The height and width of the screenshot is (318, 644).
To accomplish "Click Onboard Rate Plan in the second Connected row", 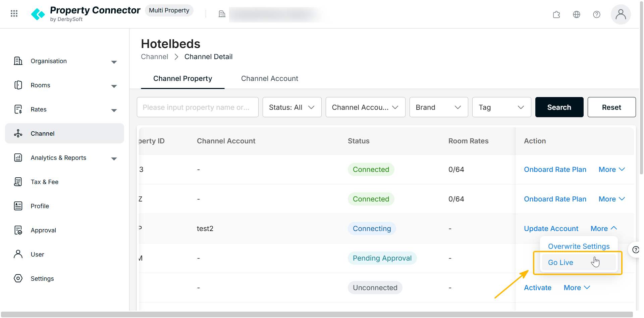I will [x=555, y=199].
